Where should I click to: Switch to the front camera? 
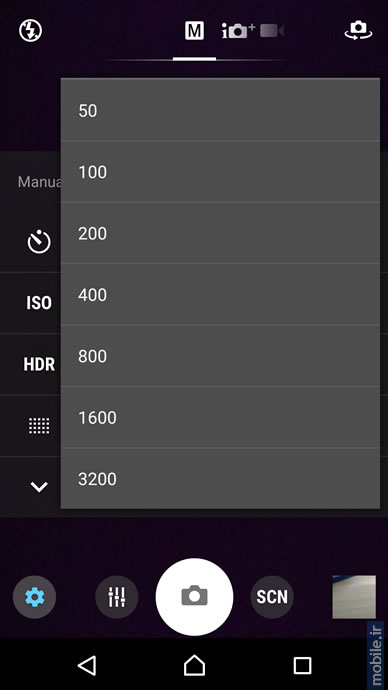point(358,31)
